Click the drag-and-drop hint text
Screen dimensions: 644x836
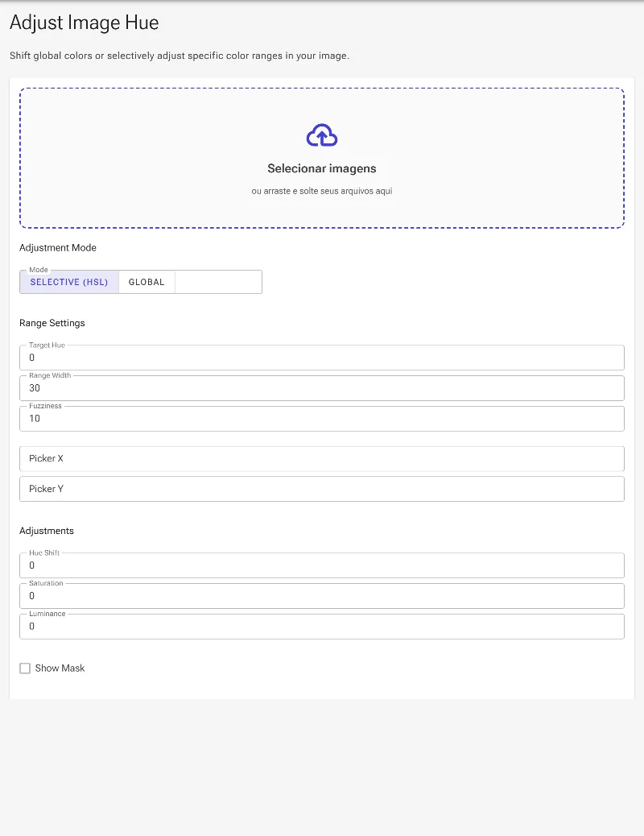(321, 191)
